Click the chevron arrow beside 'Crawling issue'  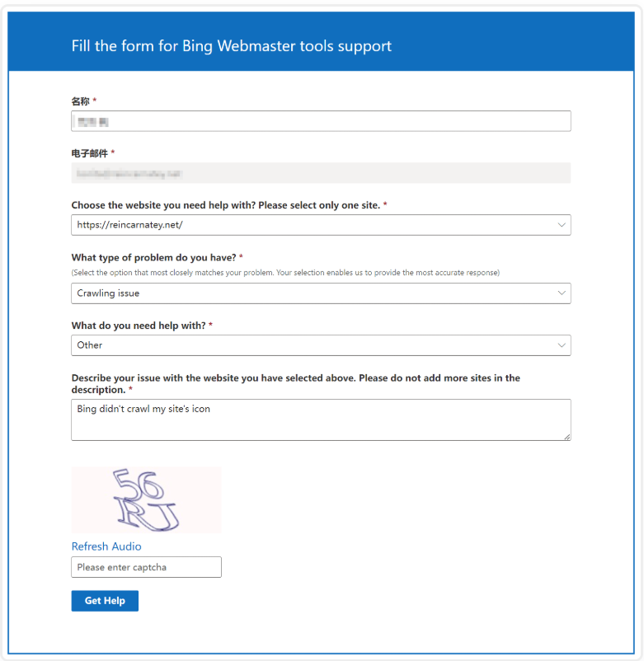click(x=562, y=293)
